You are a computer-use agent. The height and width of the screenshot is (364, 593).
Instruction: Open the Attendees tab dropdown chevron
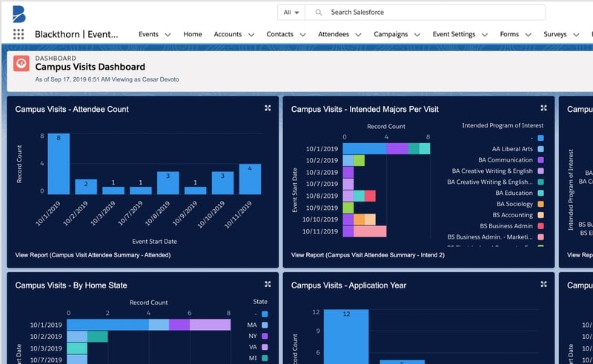tap(358, 34)
